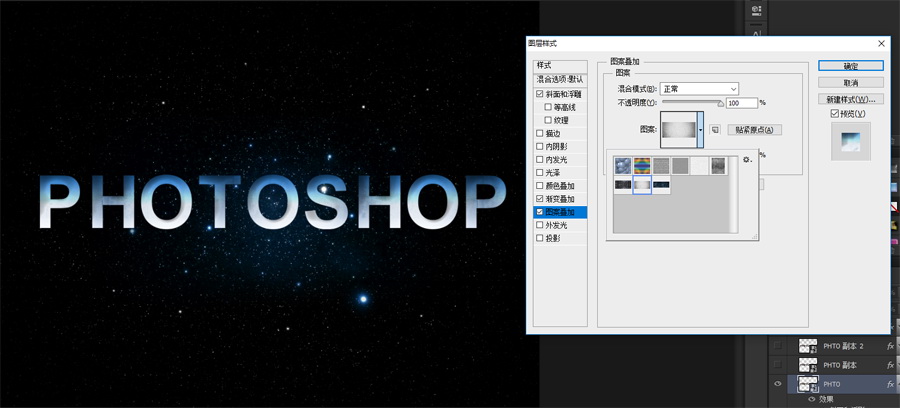Click the 3D cube panel icon at top
This screenshot has width=900, height=408.
[x=756, y=9]
